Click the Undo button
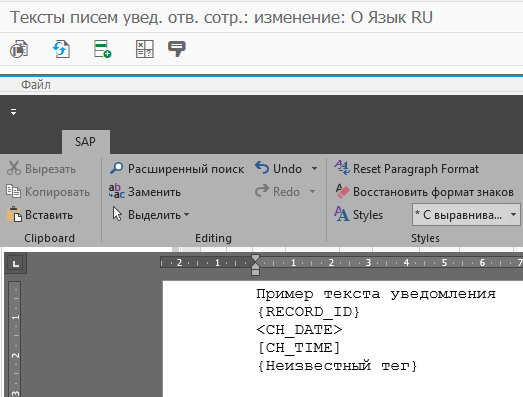This screenshot has width=523, height=397. 279,169
